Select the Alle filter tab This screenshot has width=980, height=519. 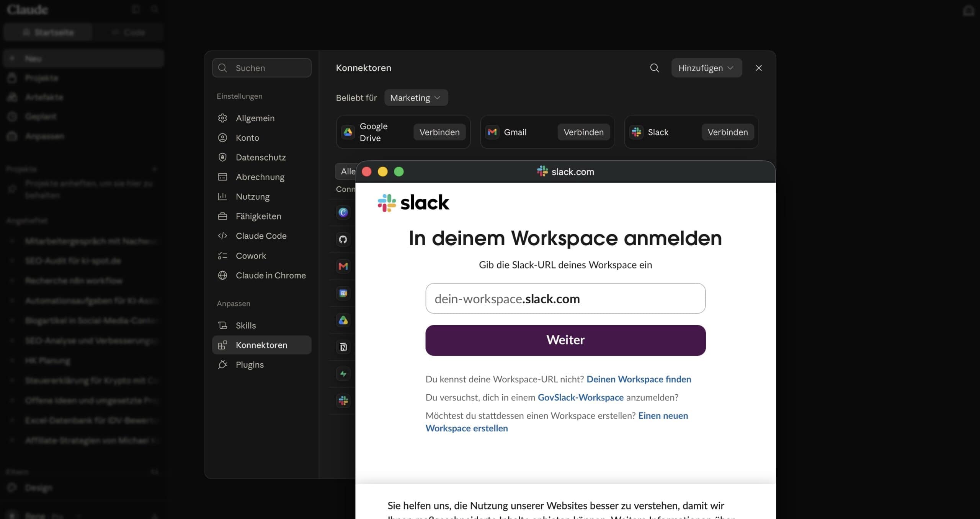click(x=346, y=171)
